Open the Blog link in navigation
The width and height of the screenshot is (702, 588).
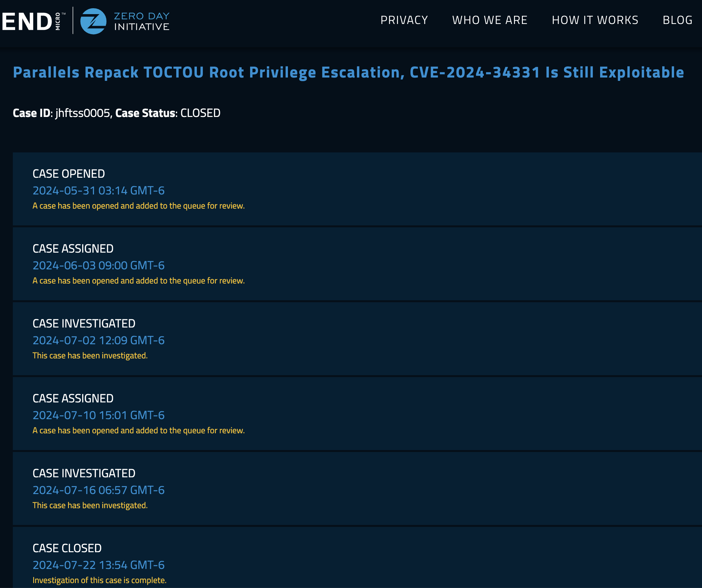[678, 20]
